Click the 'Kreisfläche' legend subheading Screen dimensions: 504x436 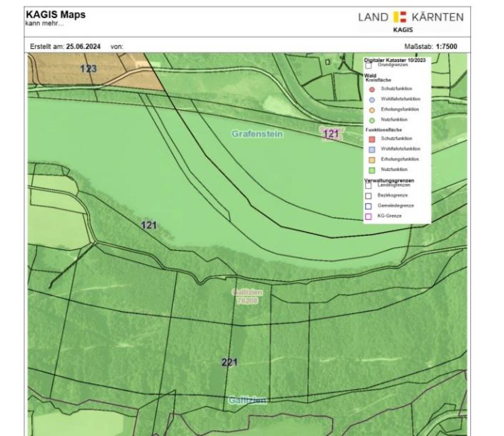pos(378,80)
